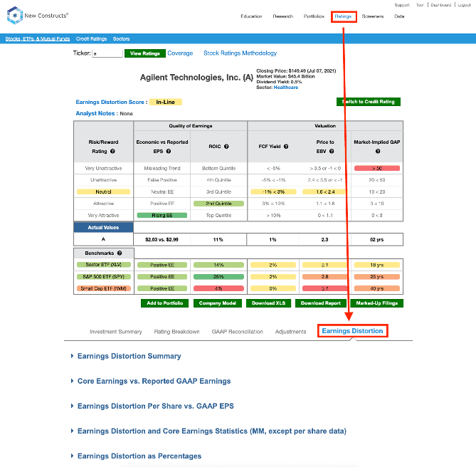Open help icon under Market-Implied GAP
476x467 pixels.
click(x=378, y=151)
